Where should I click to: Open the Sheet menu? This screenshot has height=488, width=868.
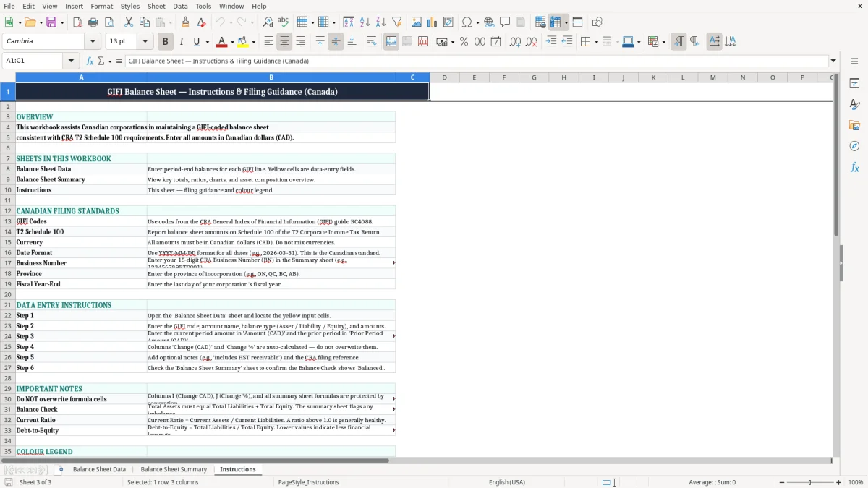click(x=156, y=6)
